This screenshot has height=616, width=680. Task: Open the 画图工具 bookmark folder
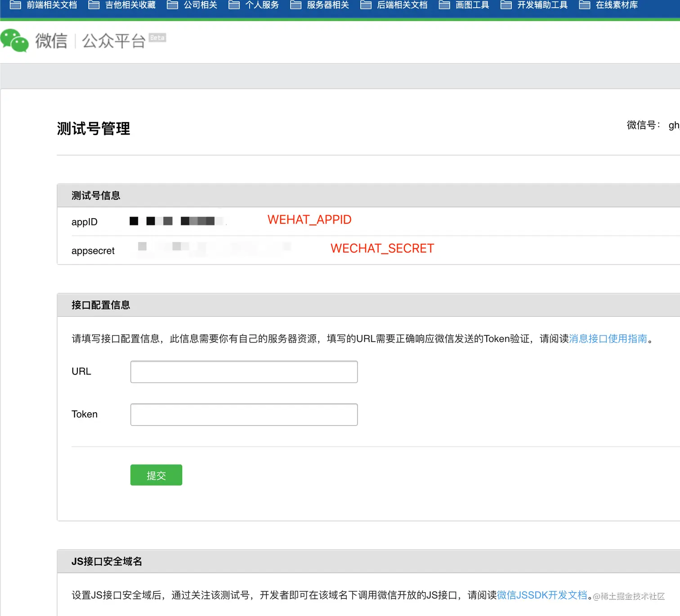[464, 5]
